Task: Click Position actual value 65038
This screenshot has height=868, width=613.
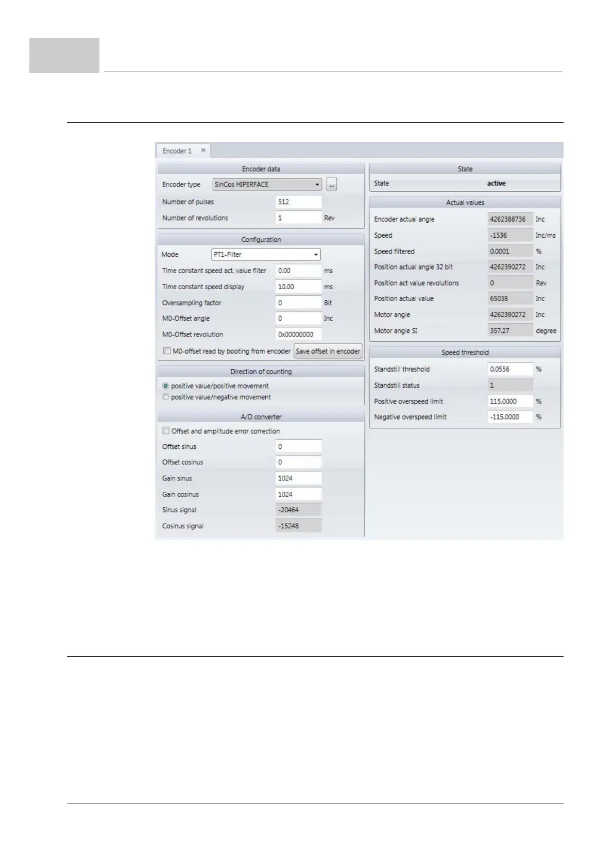Action: tap(510, 298)
